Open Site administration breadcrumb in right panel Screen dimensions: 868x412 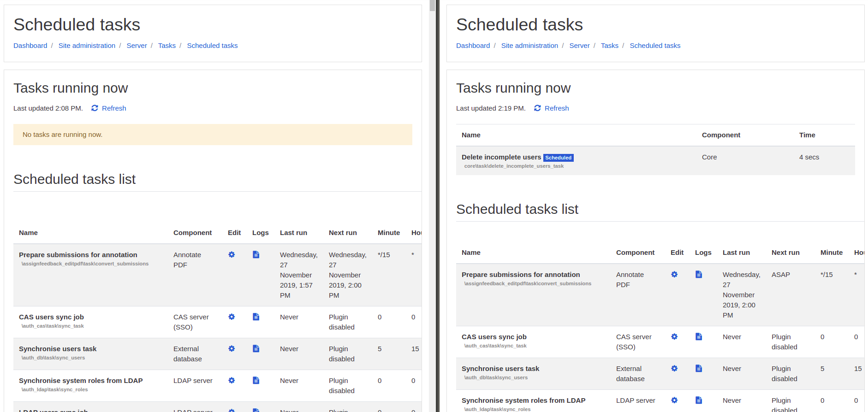coord(529,46)
